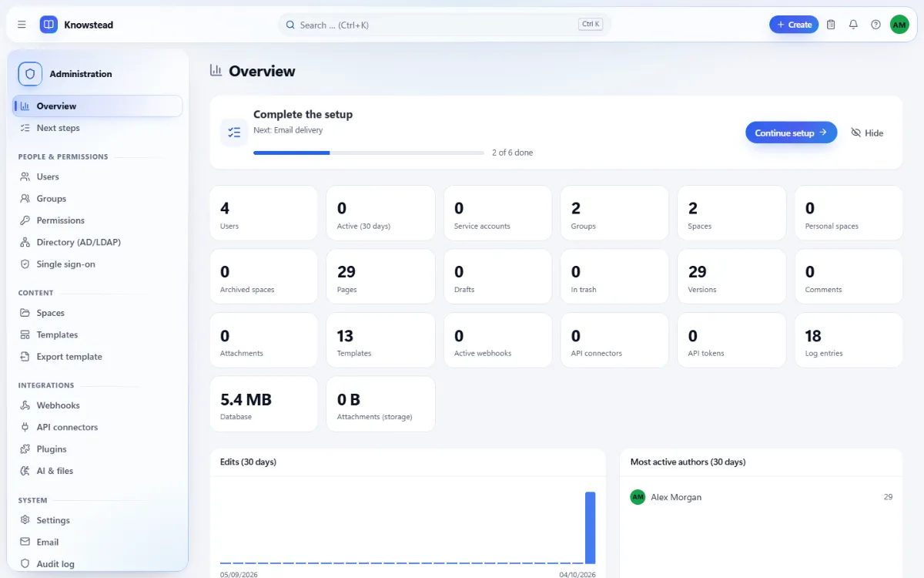Click the help question mark icon
924x578 pixels.
coord(875,25)
